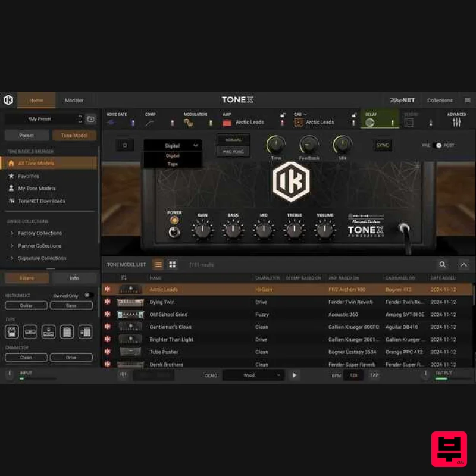The height and width of the screenshot is (476, 476).
Task: Open the tuner icon in bottom bar
Action: click(x=123, y=375)
